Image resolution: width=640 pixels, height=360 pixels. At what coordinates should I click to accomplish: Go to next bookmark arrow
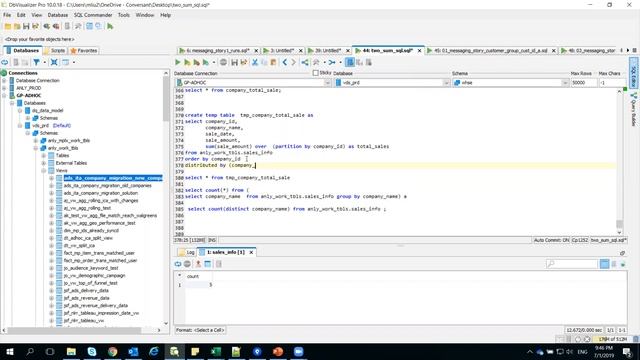(293, 62)
